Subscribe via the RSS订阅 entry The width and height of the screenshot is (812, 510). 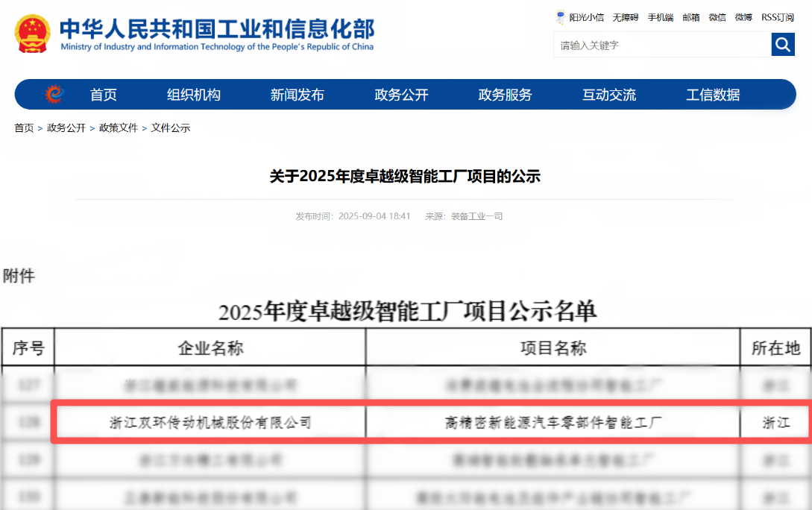(x=776, y=17)
